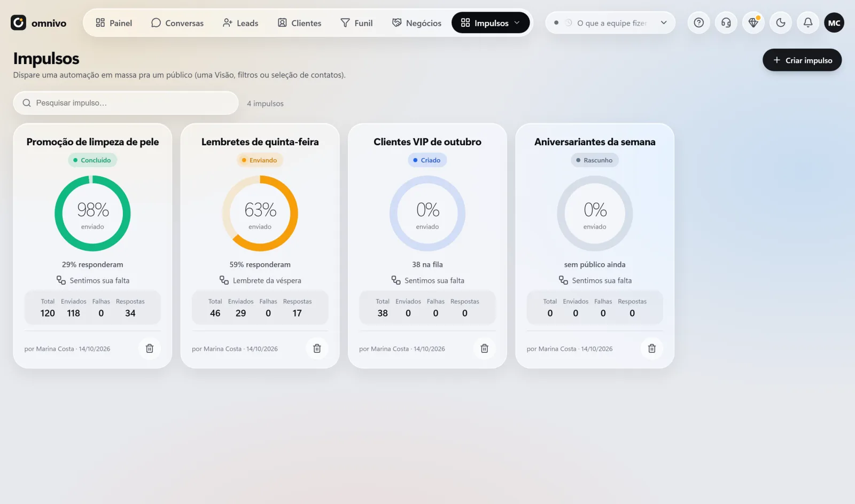Open the help question mark icon
This screenshot has height=504, width=855.
698,22
